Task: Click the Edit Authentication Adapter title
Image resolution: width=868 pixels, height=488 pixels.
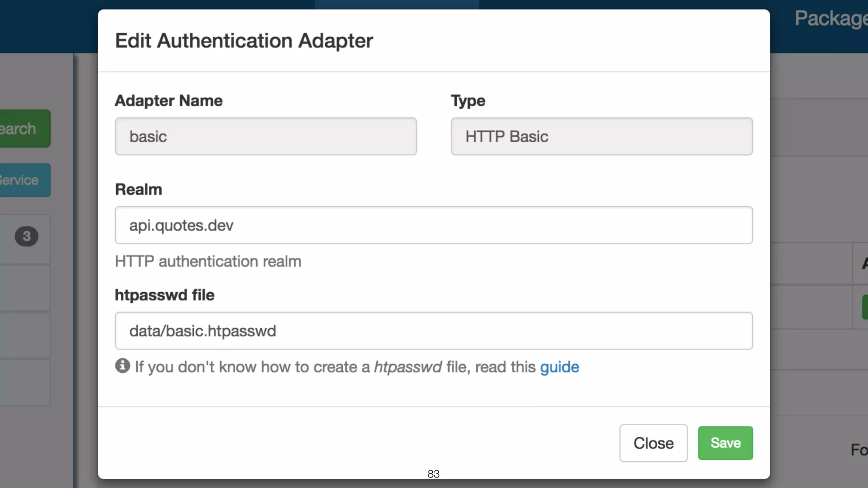Action: coord(244,41)
